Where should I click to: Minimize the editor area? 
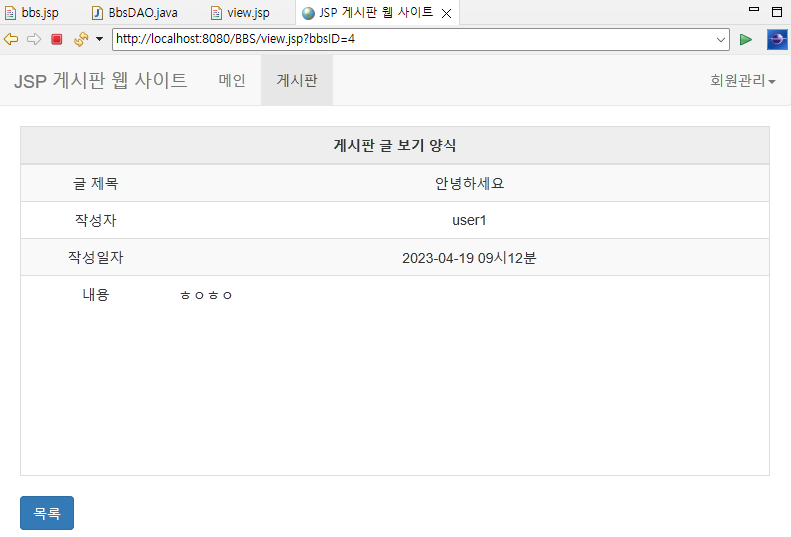point(754,9)
